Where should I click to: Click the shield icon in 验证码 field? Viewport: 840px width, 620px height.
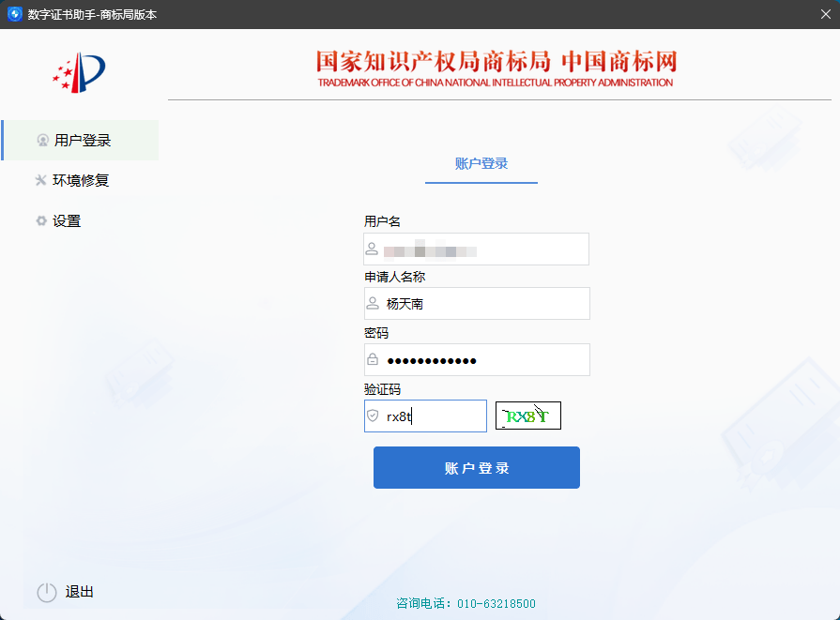tap(373, 416)
